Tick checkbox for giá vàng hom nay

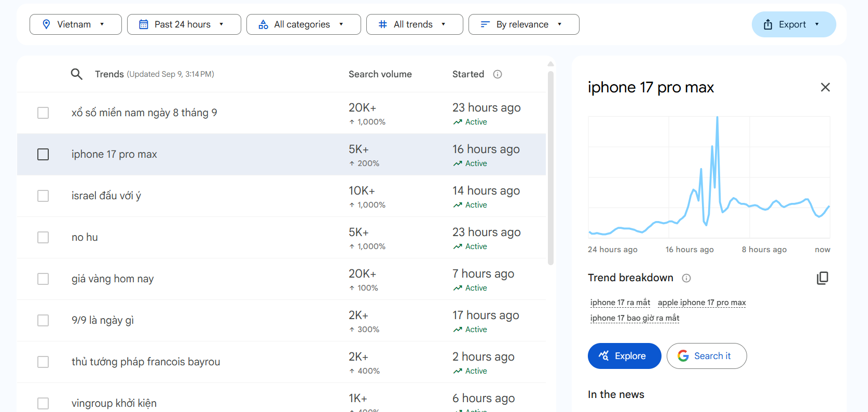click(x=43, y=279)
